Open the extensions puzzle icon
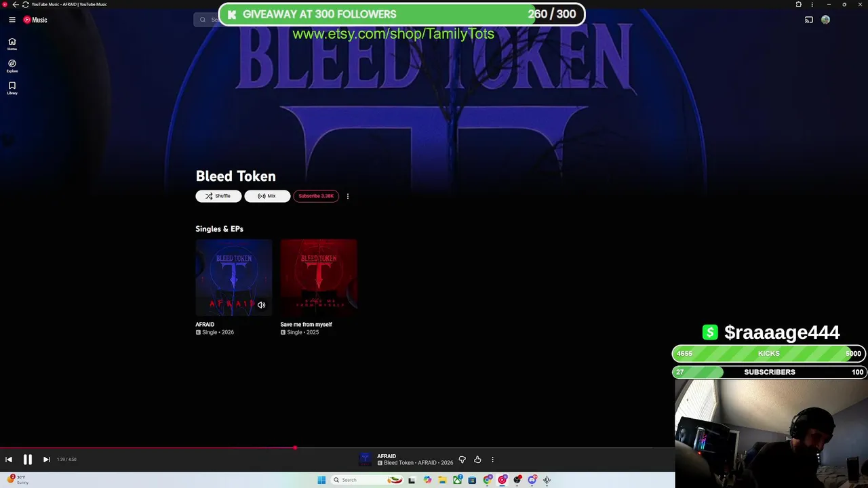The height and width of the screenshot is (488, 868). [798, 4]
